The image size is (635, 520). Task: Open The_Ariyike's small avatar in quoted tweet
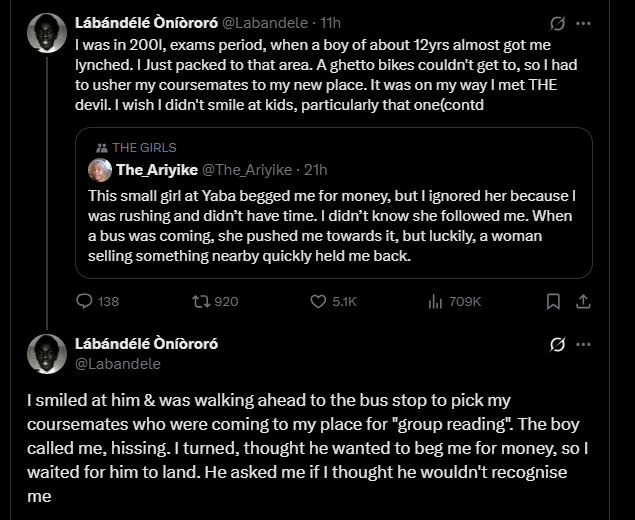[99, 169]
